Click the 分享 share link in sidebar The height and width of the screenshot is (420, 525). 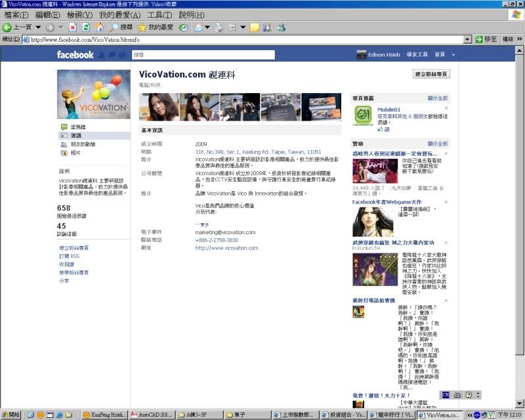tap(64, 281)
